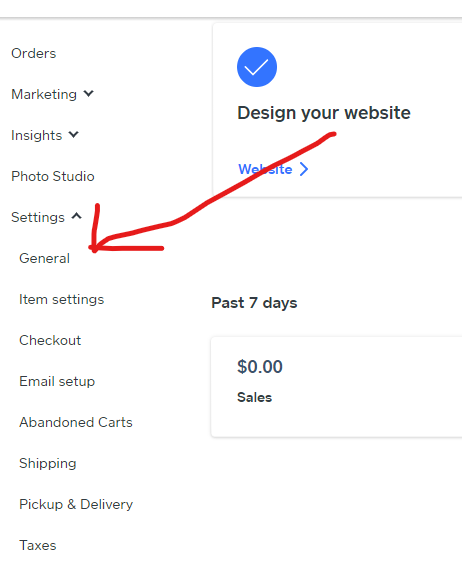Viewport: 462px width, 580px height.
Task: Expand the Insights menu chevron
Action: tap(74, 135)
